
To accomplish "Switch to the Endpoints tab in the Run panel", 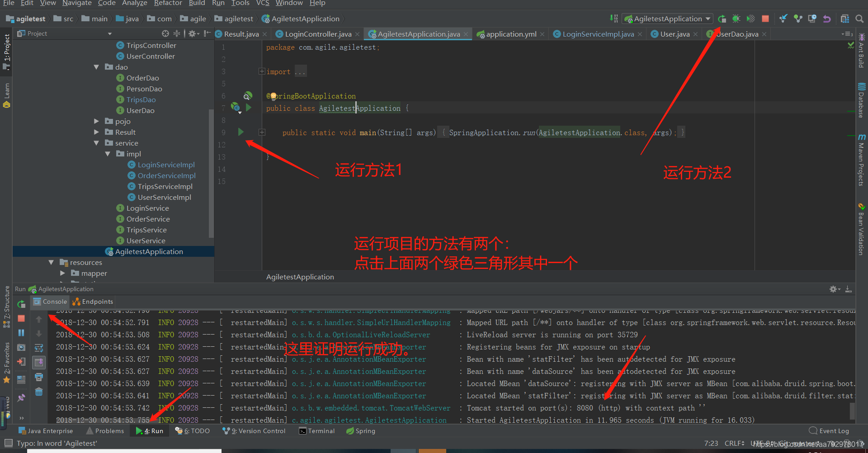I will [x=93, y=302].
